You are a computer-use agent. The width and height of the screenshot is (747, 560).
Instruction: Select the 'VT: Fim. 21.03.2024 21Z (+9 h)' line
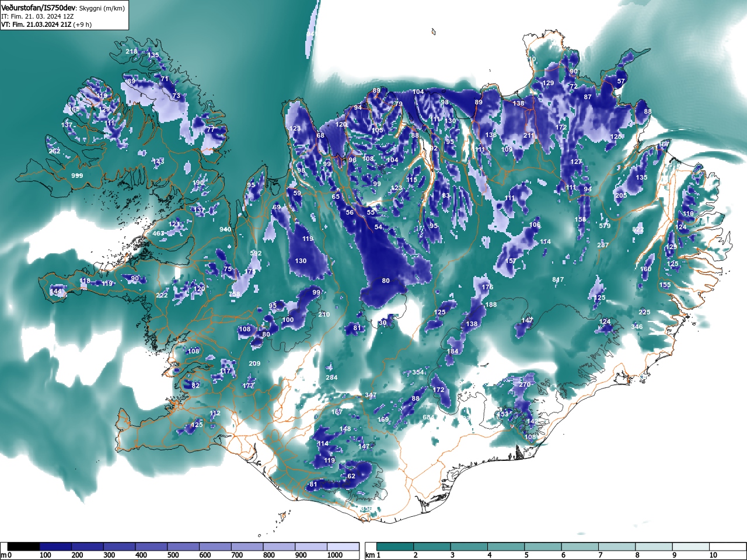46,24
